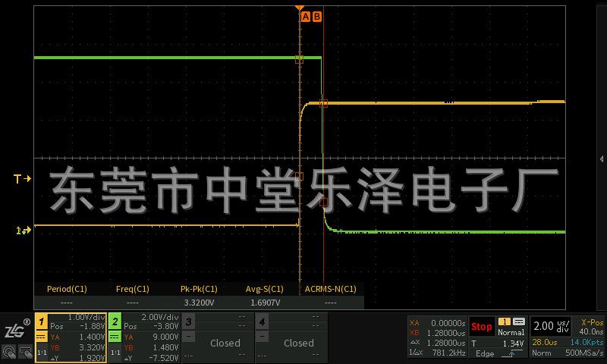Expand the side panel arrow on right edge

pos(602,159)
